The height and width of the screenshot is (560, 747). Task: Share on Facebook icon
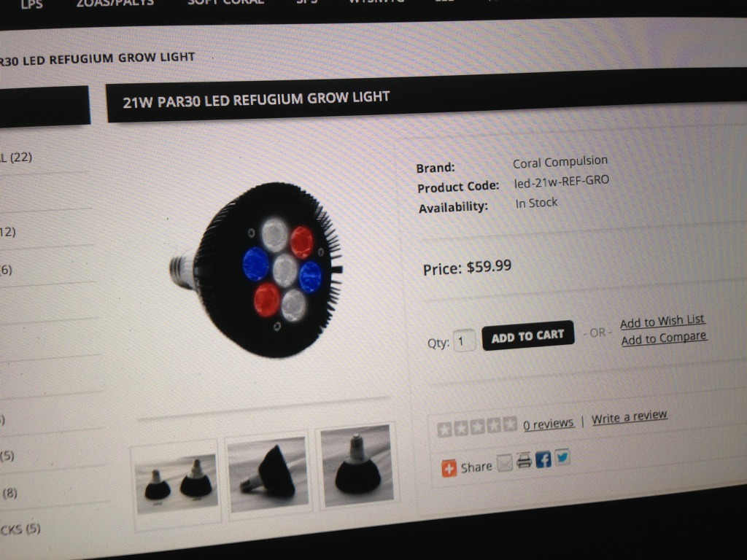(543, 459)
